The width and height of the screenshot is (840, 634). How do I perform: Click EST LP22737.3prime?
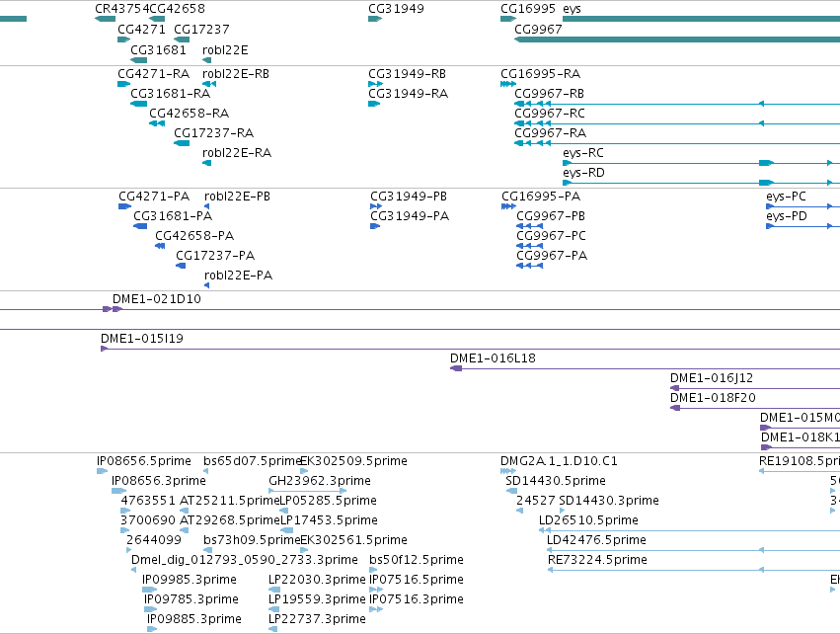click(317, 620)
